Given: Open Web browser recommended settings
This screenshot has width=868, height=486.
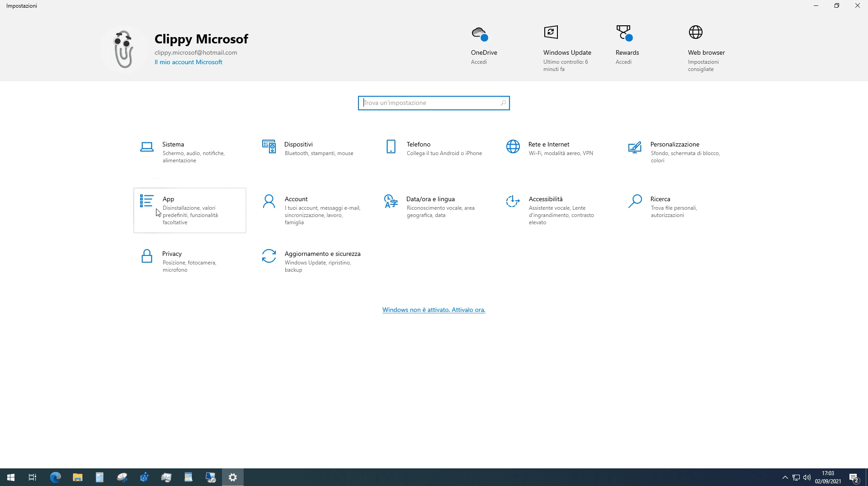Looking at the screenshot, I should click(x=696, y=32).
